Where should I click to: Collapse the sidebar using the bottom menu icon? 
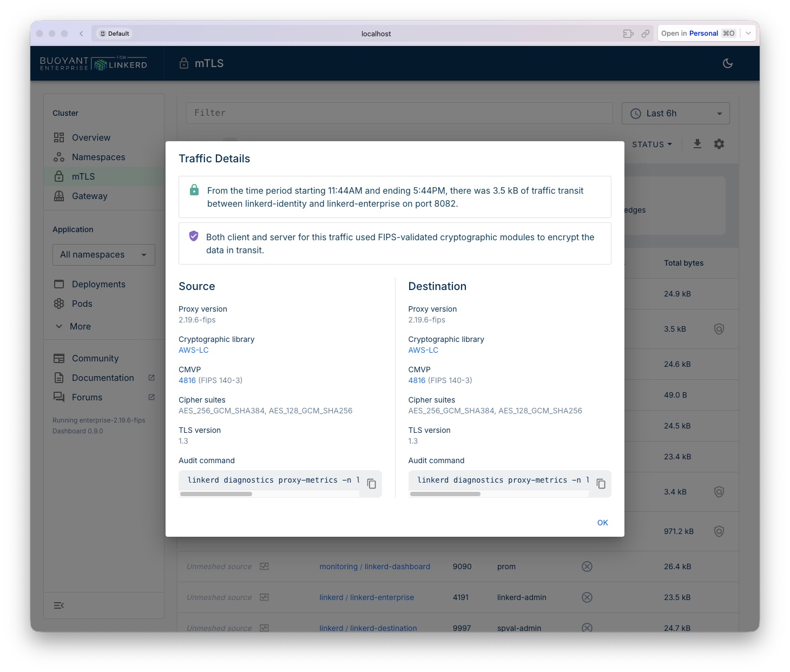(59, 605)
